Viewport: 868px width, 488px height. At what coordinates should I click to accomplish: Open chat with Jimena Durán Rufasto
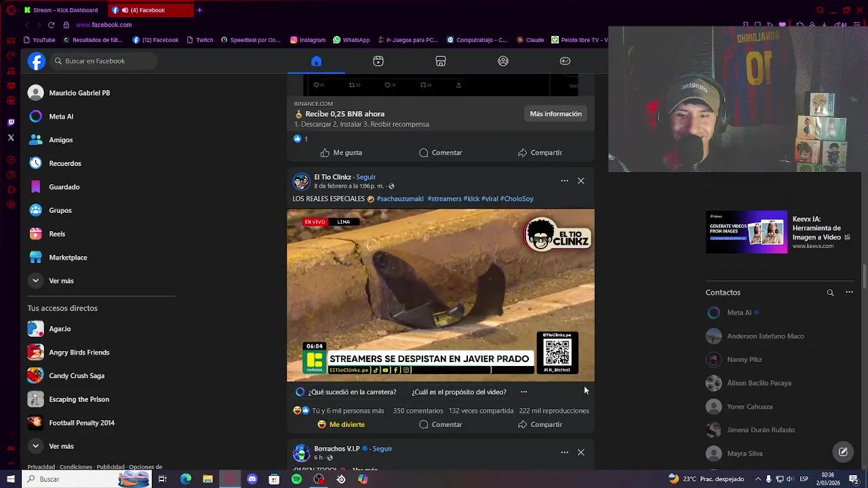[751, 430]
